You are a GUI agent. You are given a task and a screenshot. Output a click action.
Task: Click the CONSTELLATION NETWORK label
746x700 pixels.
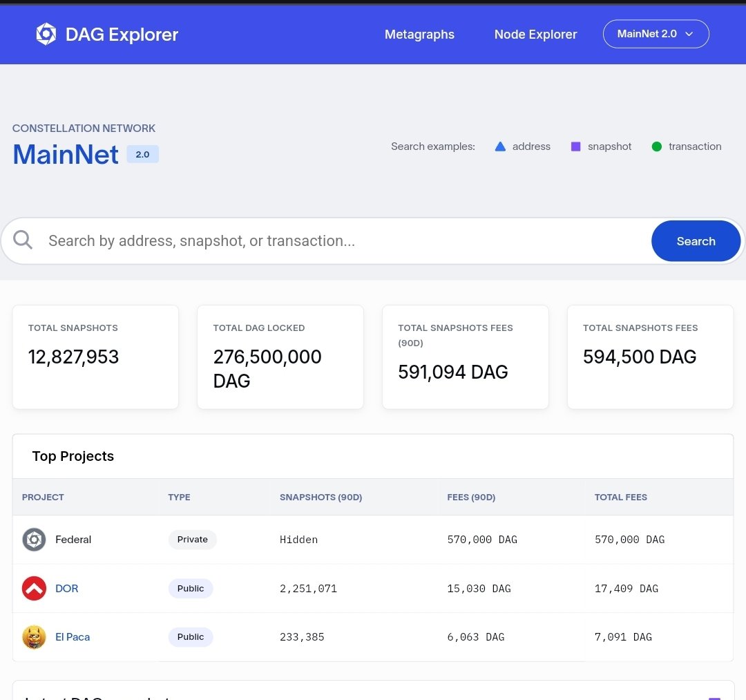click(84, 128)
